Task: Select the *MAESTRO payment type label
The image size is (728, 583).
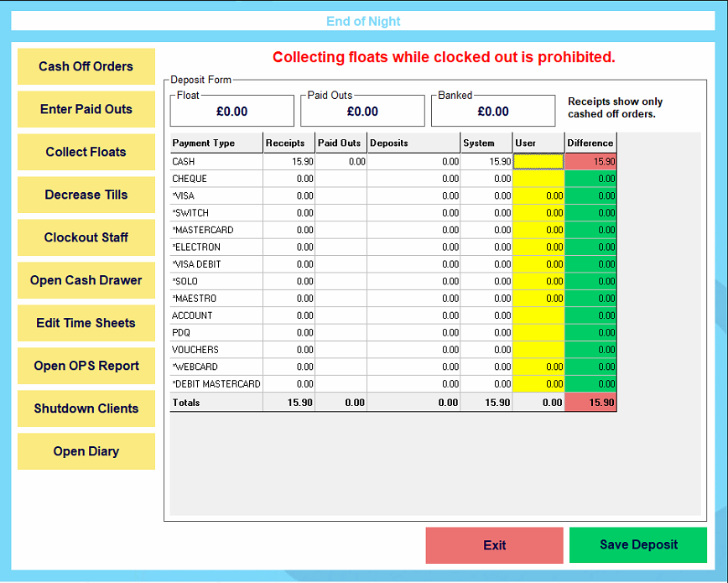Action: [194, 299]
